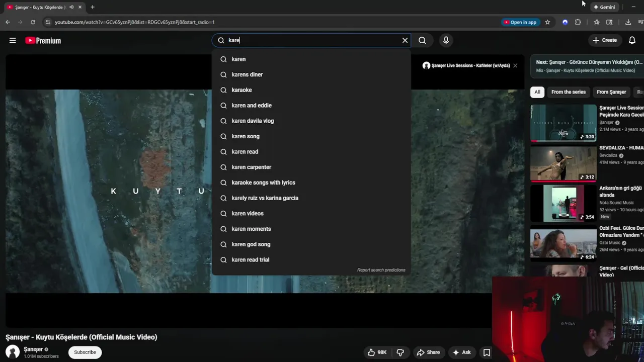
Task: Open the notifications bell
Action: [x=632, y=40]
